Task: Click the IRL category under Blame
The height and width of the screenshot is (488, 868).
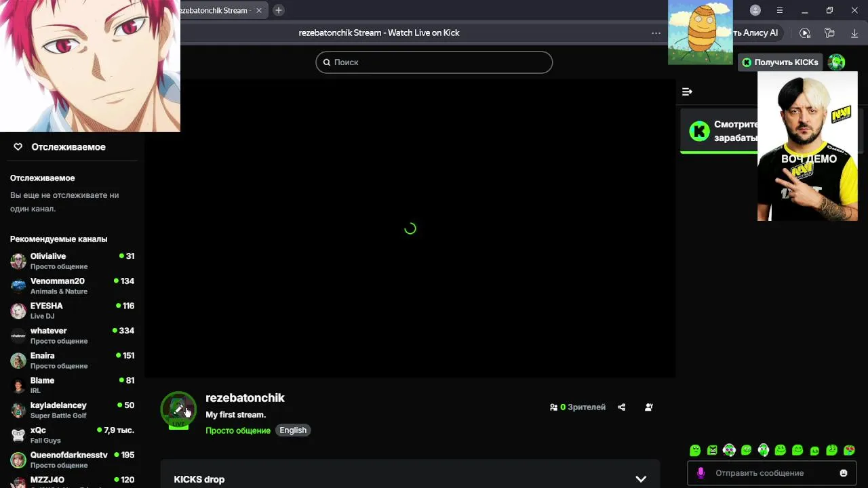Action: point(35,391)
